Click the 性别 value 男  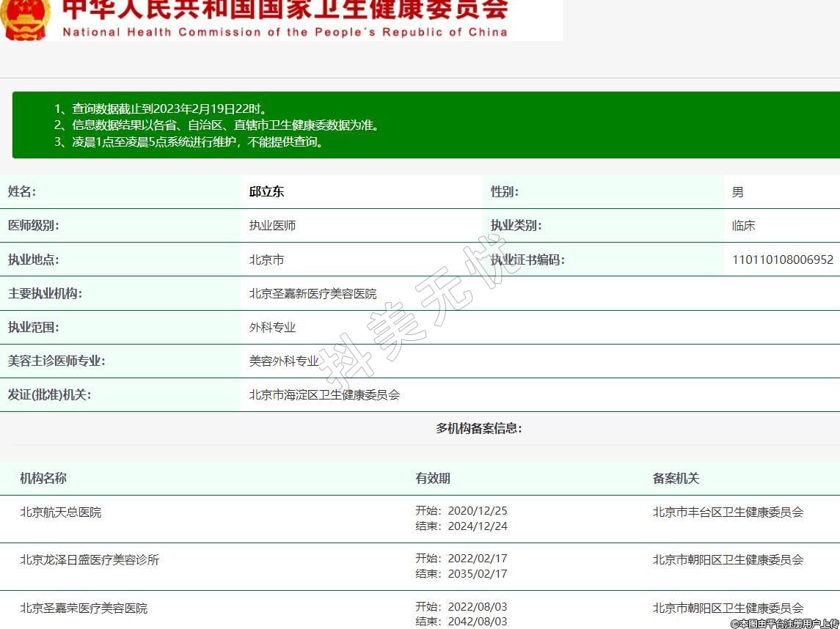[x=737, y=192]
